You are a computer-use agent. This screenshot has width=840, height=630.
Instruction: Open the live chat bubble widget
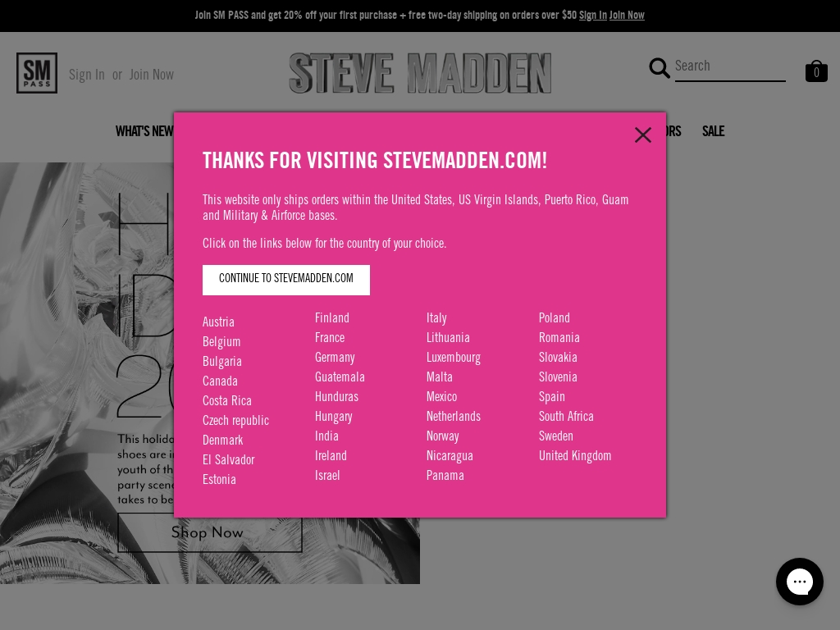click(800, 582)
